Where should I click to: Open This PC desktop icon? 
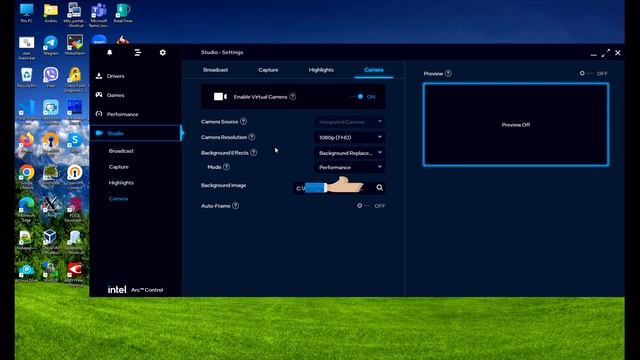click(27, 13)
